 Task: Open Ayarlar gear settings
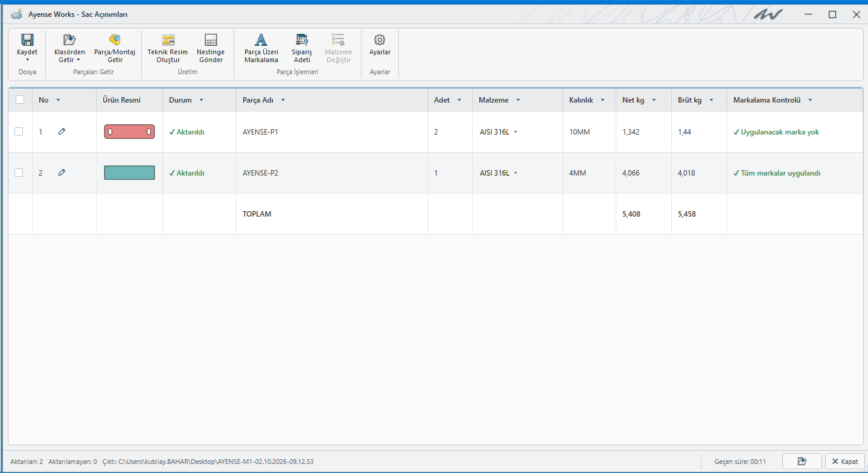tap(380, 40)
